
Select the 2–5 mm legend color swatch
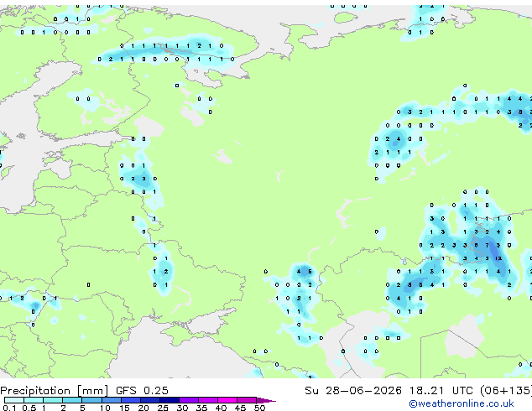pos(72,400)
